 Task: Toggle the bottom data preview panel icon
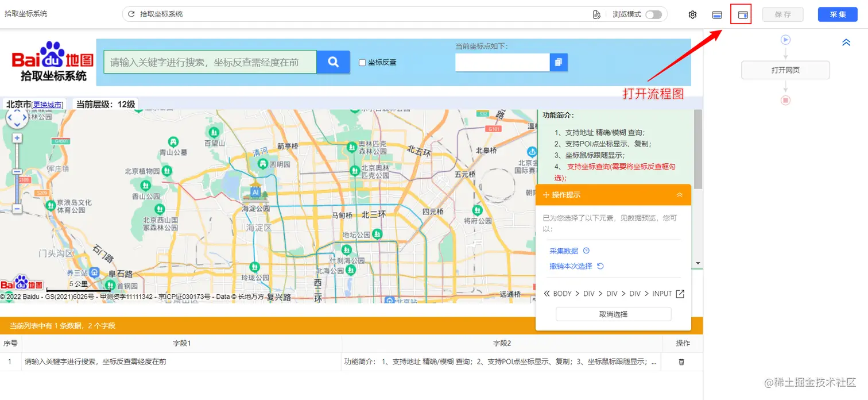pos(717,15)
